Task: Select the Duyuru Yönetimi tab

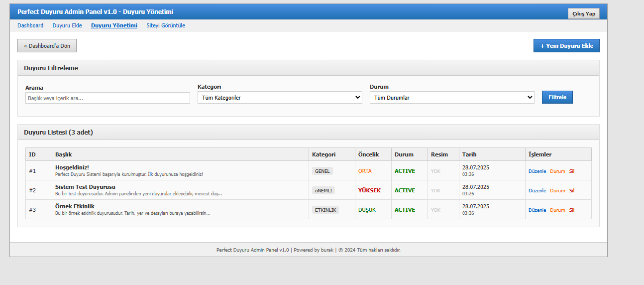Action: (114, 25)
